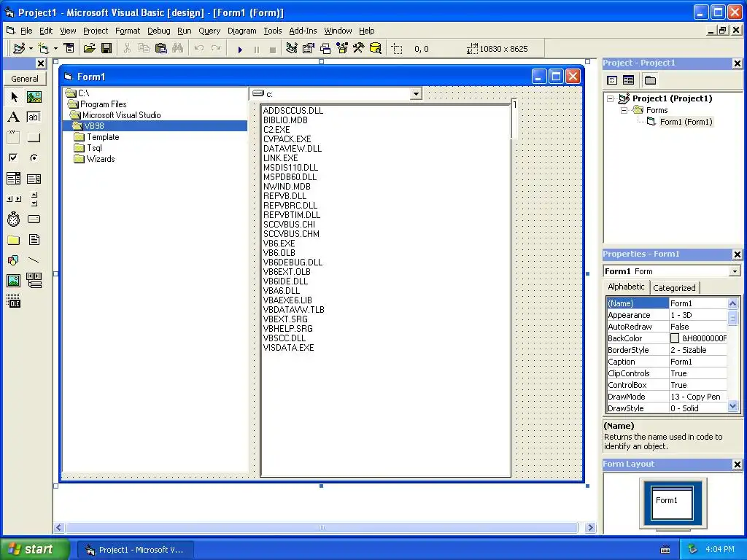Open the Data View Window icon

pos(376,48)
